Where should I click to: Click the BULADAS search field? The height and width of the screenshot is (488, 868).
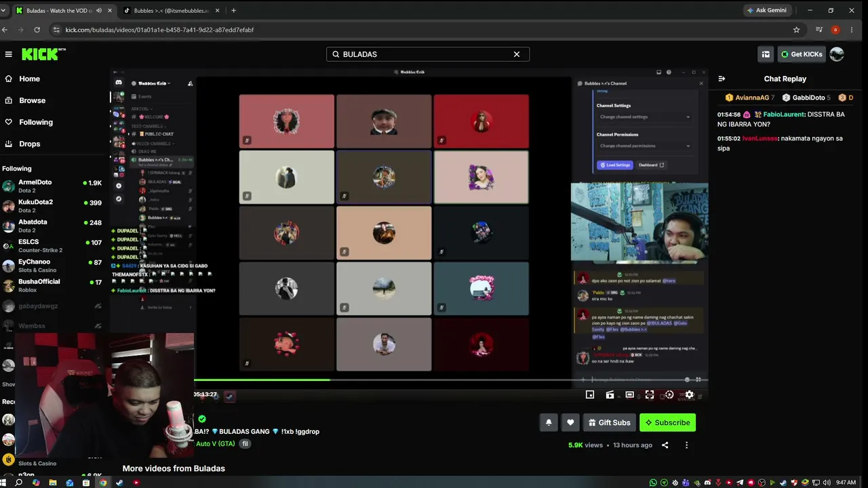pos(427,54)
